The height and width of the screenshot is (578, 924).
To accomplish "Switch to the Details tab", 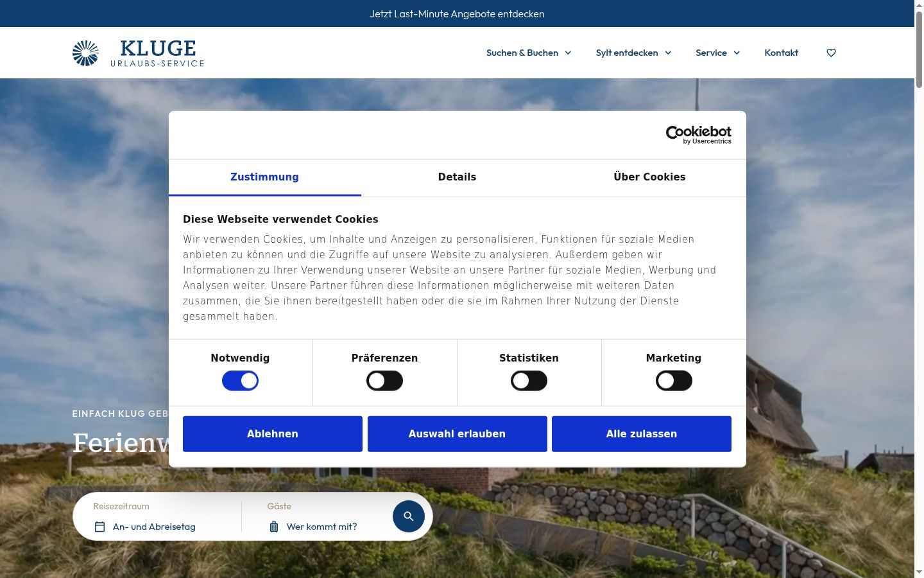I will click(457, 177).
